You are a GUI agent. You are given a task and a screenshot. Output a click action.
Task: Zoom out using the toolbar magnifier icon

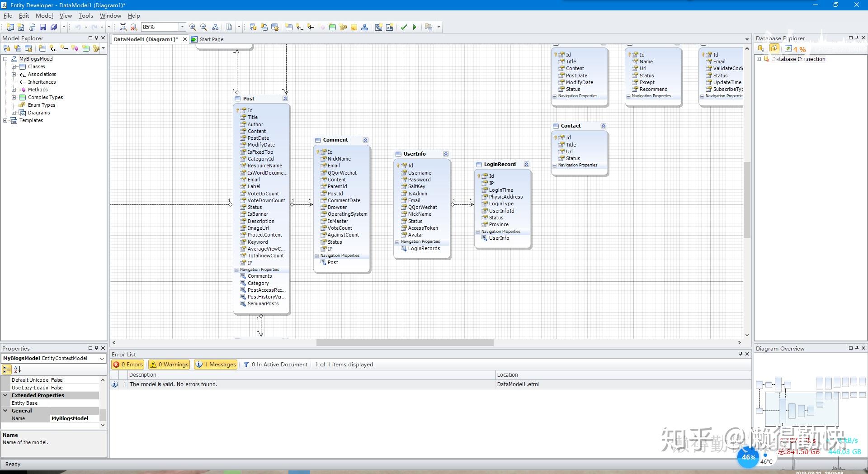pyautogui.click(x=203, y=27)
